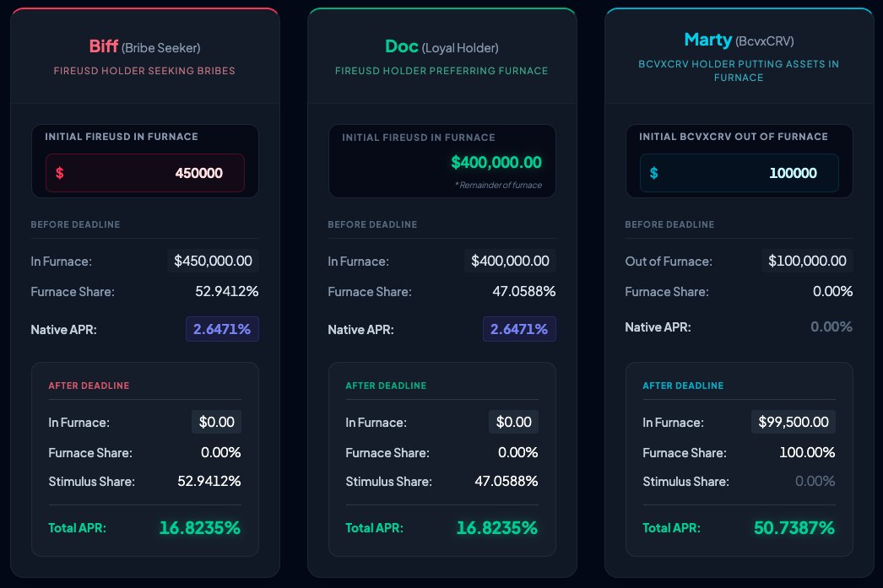Click Marty's after-deadline $99,500.00 In Furnace value
The width and height of the screenshot is (883, 588).
click(794, 422)
